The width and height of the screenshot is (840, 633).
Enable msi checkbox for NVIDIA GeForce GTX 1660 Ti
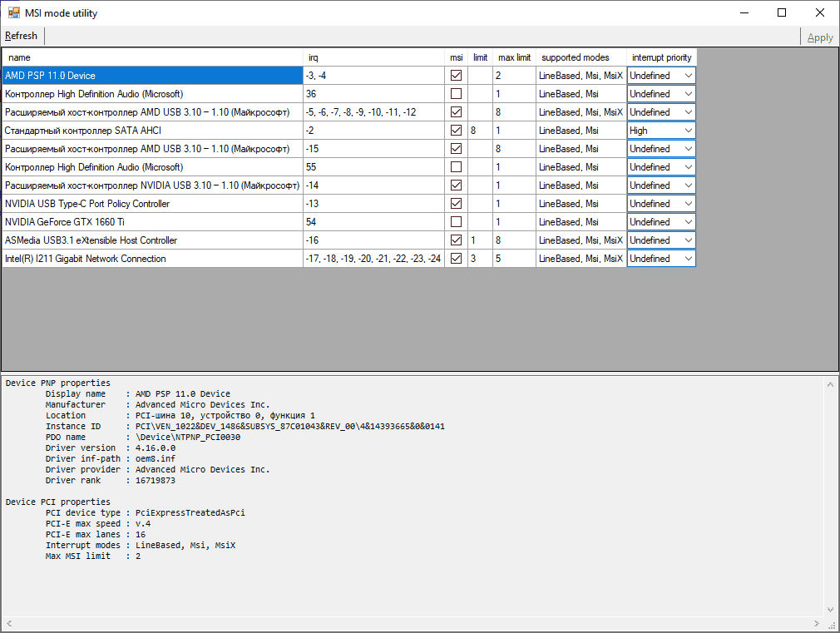(x=456, y=221)
